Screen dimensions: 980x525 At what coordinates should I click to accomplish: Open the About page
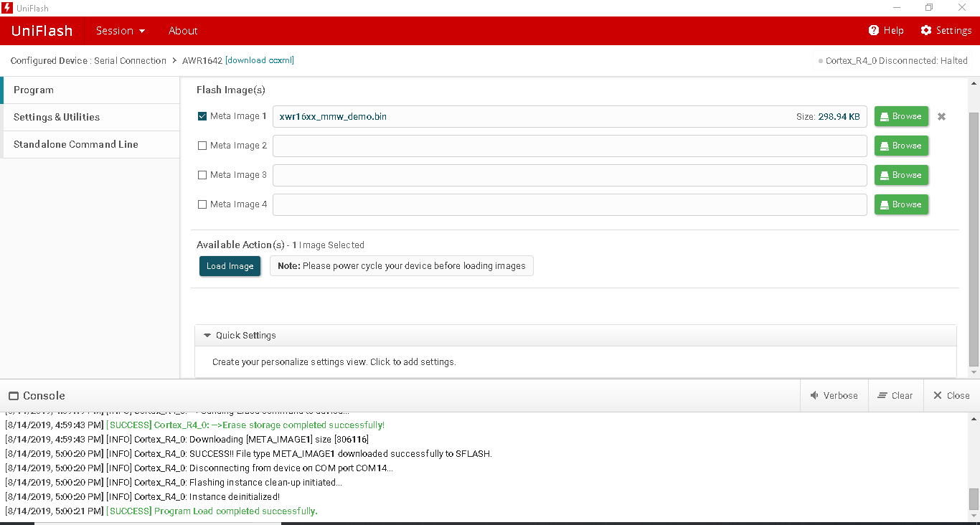point(183,31)
